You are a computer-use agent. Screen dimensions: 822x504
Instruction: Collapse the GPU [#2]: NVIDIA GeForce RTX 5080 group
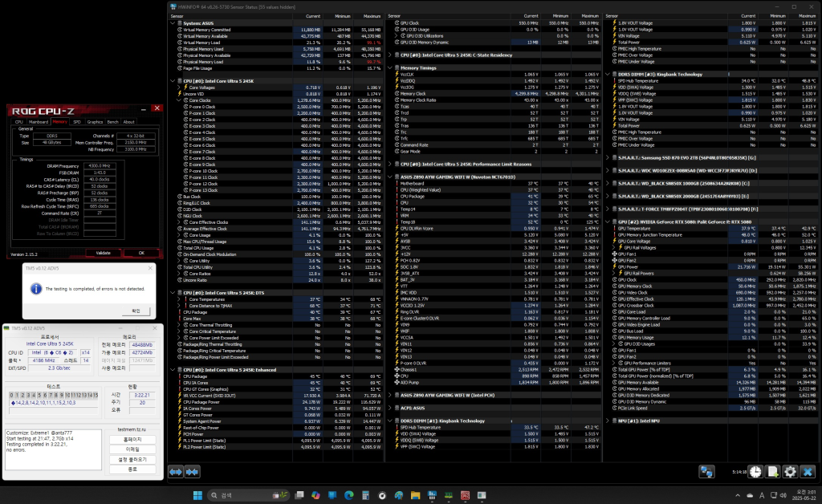tap(608, 222)
